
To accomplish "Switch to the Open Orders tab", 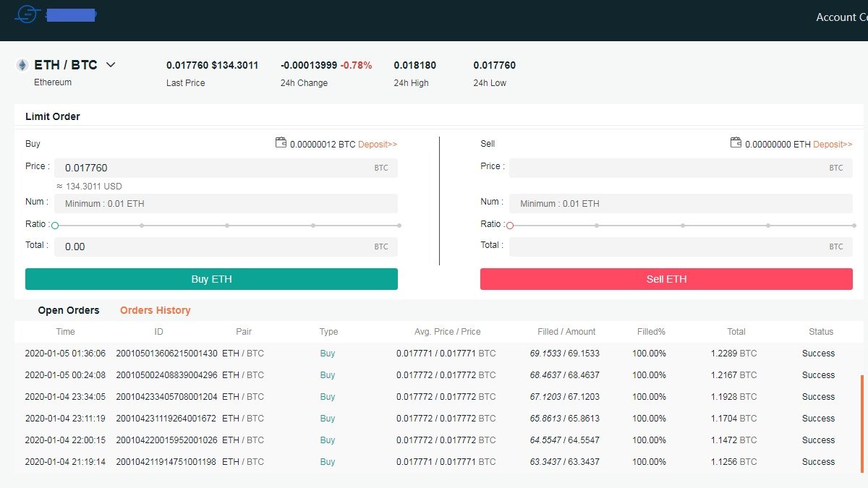I will pyautogui.click(x=69, y=310).
